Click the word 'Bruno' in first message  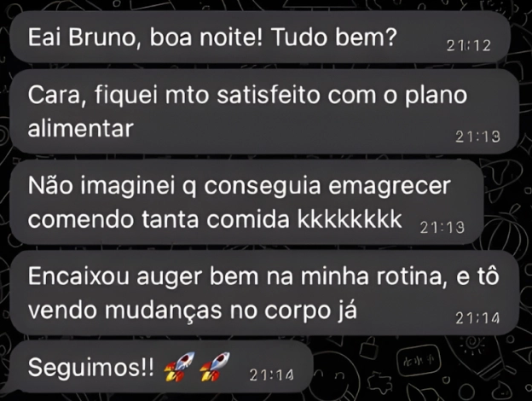click(101, 37)
